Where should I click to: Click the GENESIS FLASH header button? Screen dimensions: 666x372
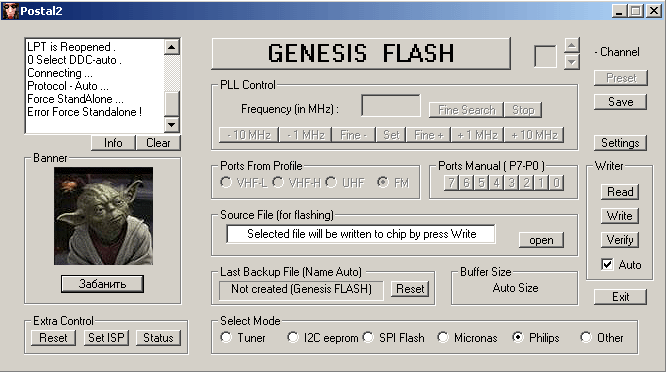point(361,54)
